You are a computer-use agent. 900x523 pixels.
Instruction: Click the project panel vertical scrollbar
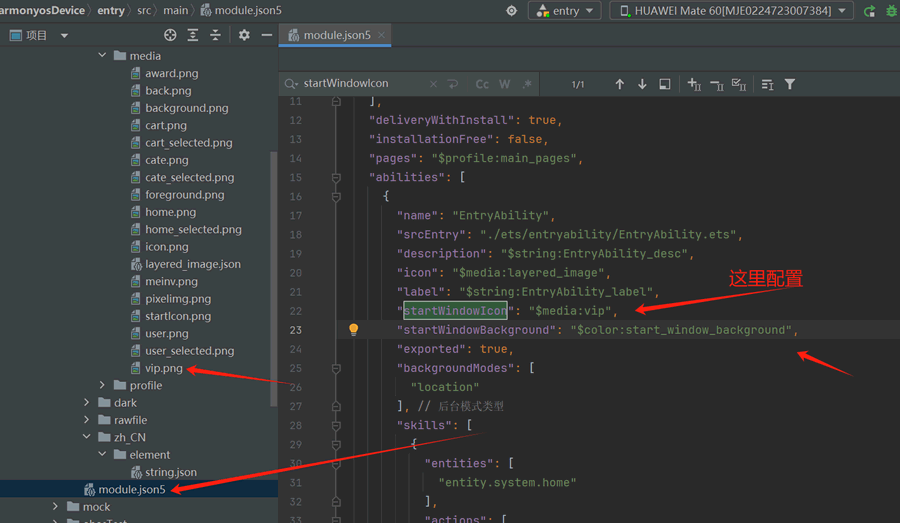coord(273,278)
